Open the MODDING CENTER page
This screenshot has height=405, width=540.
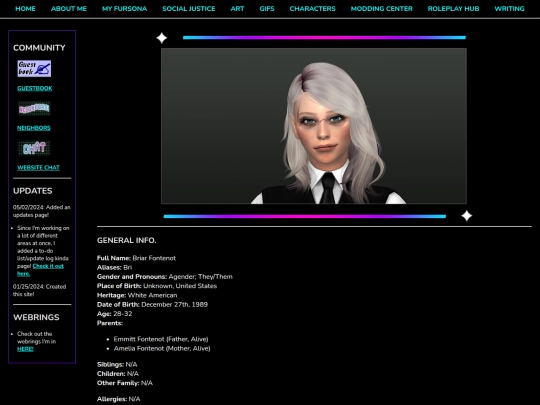pyautogui.click(x=382, y=9)
